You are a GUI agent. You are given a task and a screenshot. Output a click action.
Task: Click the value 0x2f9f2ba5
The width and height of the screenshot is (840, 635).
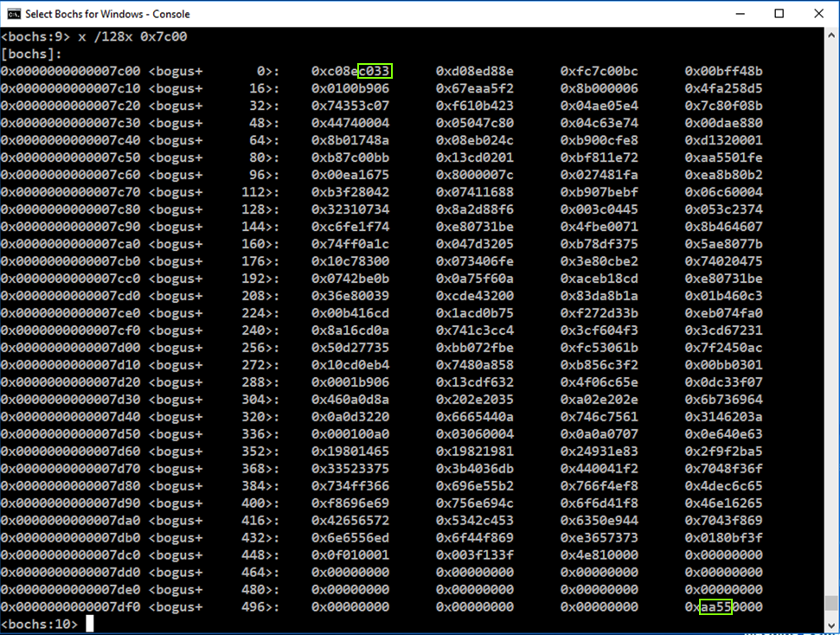tap(723, 452)
